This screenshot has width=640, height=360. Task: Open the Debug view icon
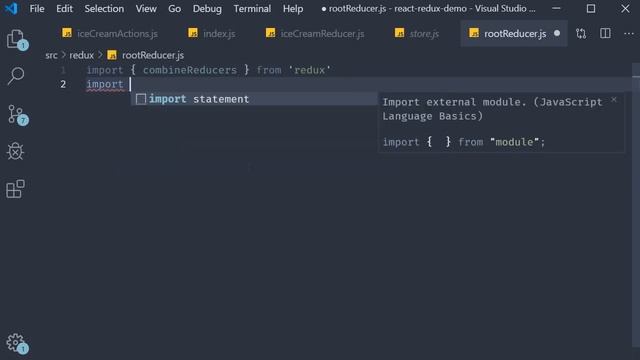[16, 151]
